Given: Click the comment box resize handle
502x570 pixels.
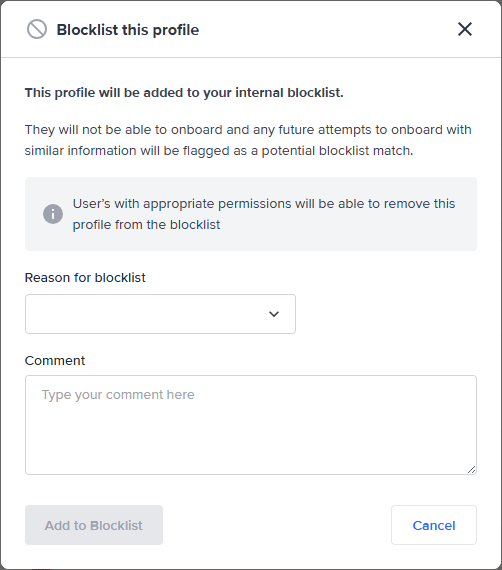Looking at the screenshot, I should click(x=471, y=469).
